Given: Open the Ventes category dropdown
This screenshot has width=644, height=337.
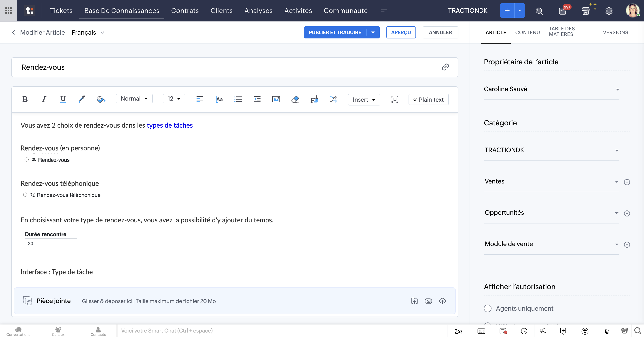Looking at the screenshot, I should (x=616, y=182).
